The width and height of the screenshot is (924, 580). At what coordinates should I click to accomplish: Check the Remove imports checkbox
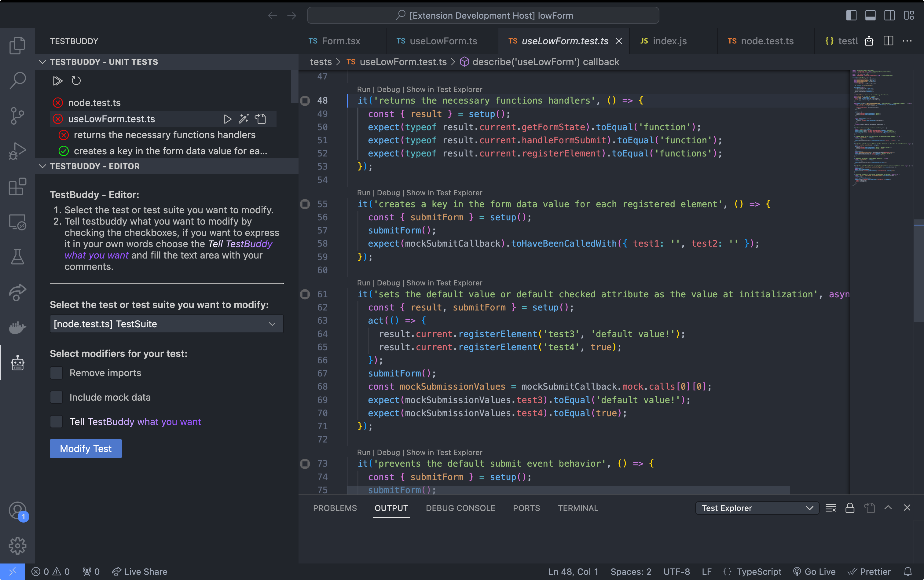click(x=57, y=373)
